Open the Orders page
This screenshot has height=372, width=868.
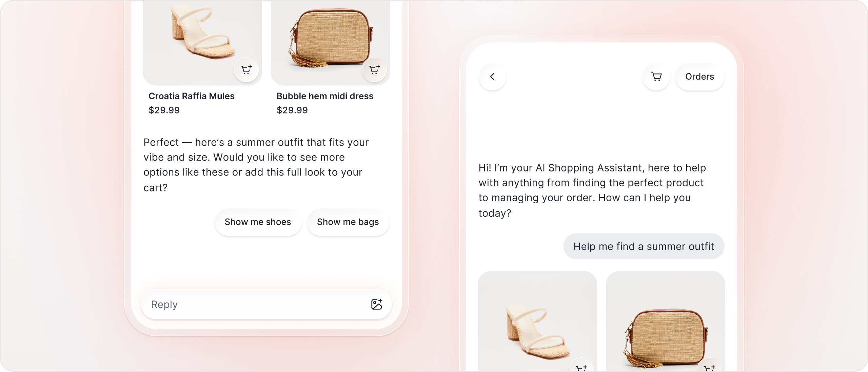[699, 77]
